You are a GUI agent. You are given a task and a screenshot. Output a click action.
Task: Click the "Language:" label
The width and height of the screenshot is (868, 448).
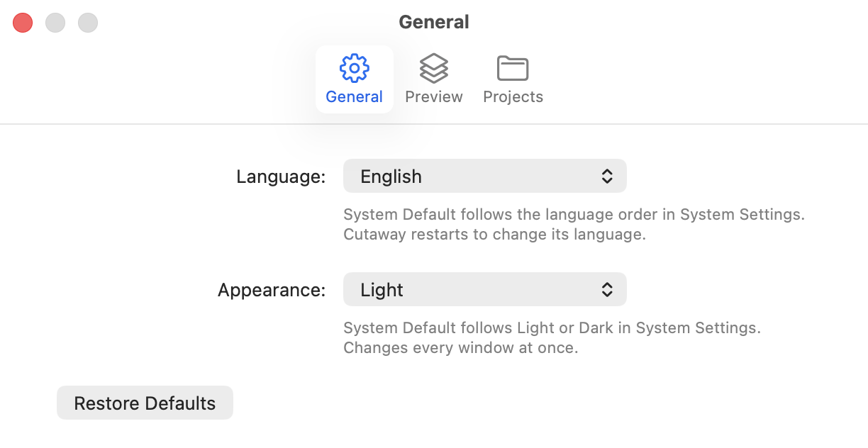(x=281, y=177)
